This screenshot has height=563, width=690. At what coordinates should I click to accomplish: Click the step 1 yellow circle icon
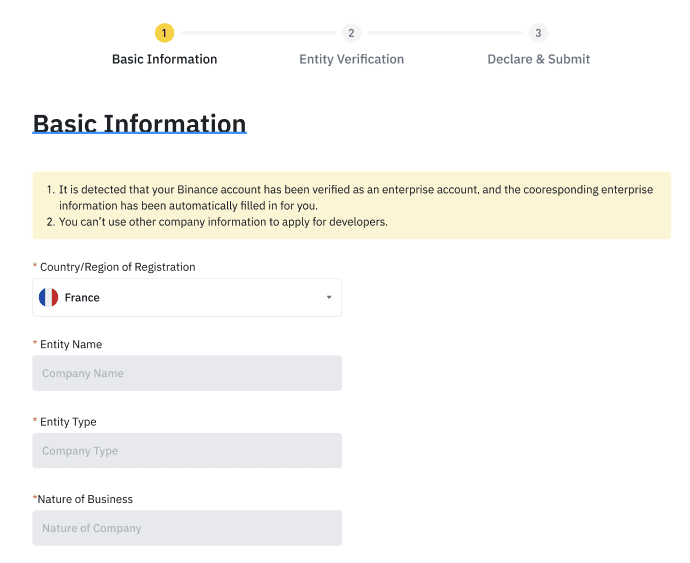(164, 33)
